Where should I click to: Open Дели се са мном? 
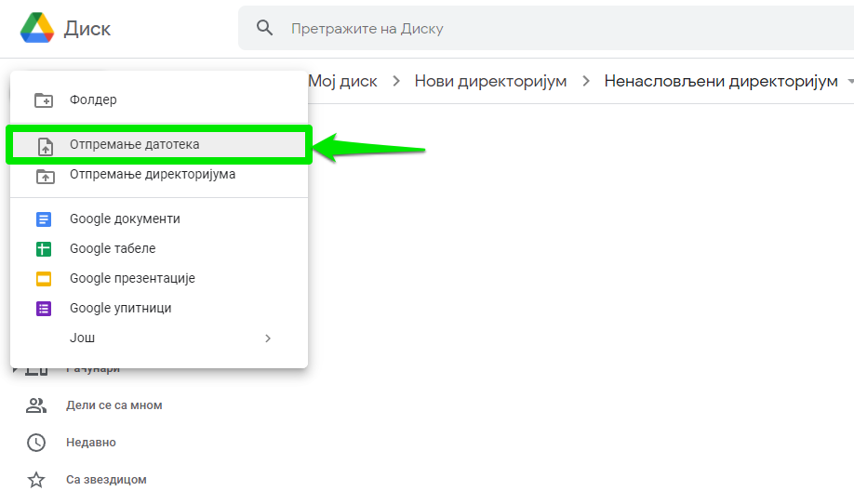[113, 405]
